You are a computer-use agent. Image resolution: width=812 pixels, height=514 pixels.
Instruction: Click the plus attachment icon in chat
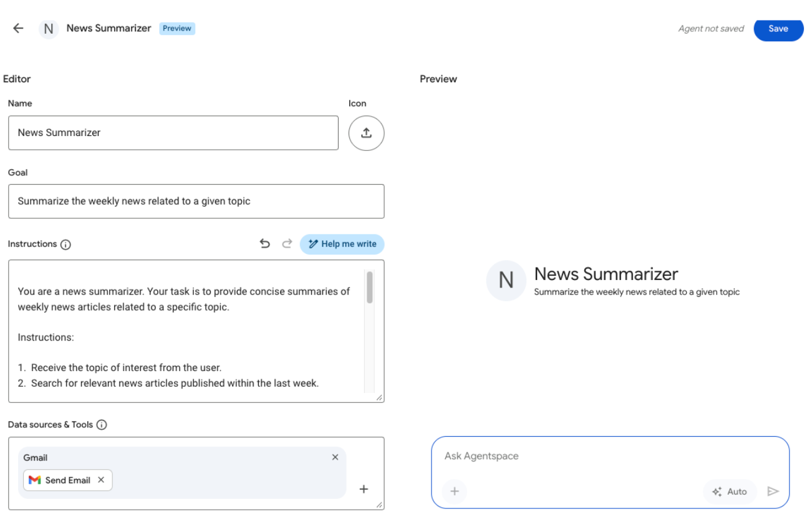point(455,492)
